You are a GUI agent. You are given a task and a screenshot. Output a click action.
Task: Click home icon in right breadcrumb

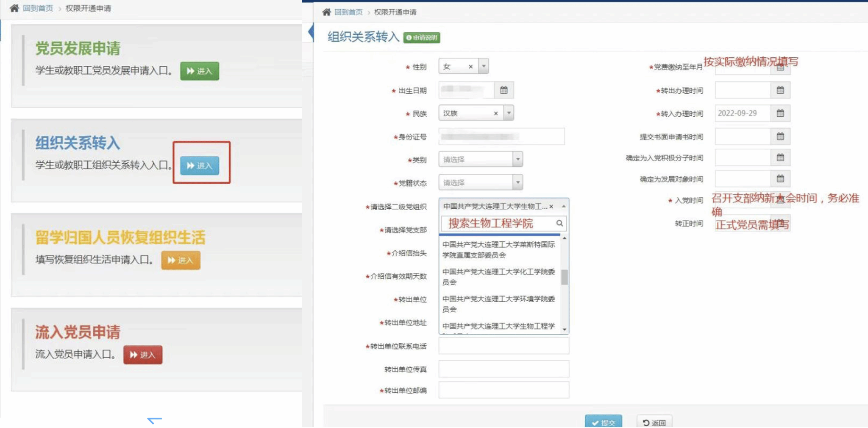click(326, 12)
